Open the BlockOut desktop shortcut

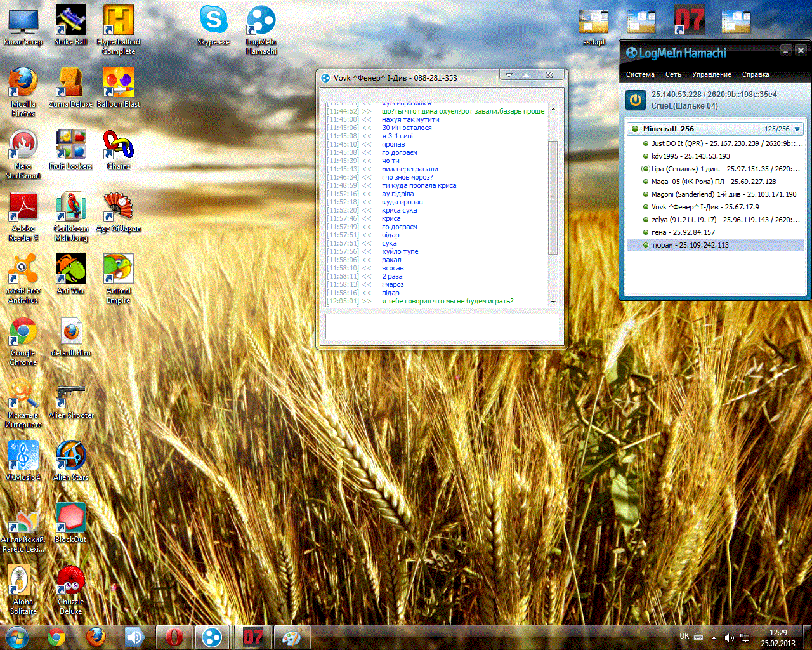click(x=71, y=524)
